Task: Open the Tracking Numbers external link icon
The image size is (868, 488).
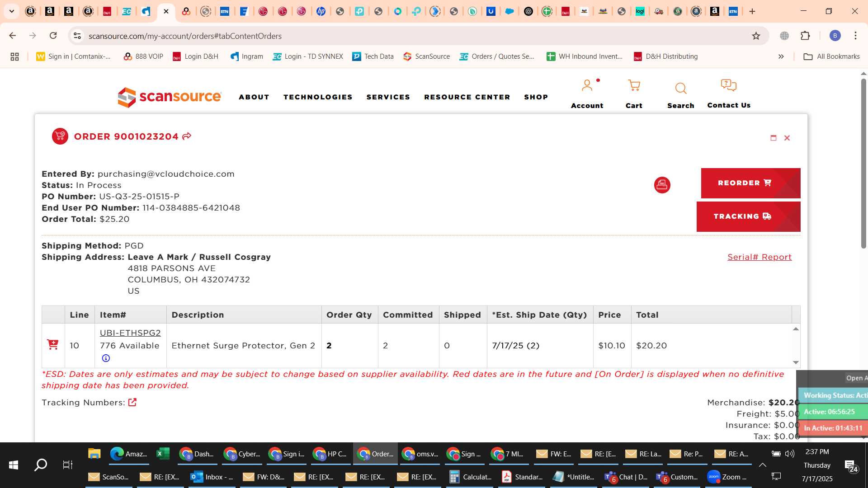Action: (132, 402)
